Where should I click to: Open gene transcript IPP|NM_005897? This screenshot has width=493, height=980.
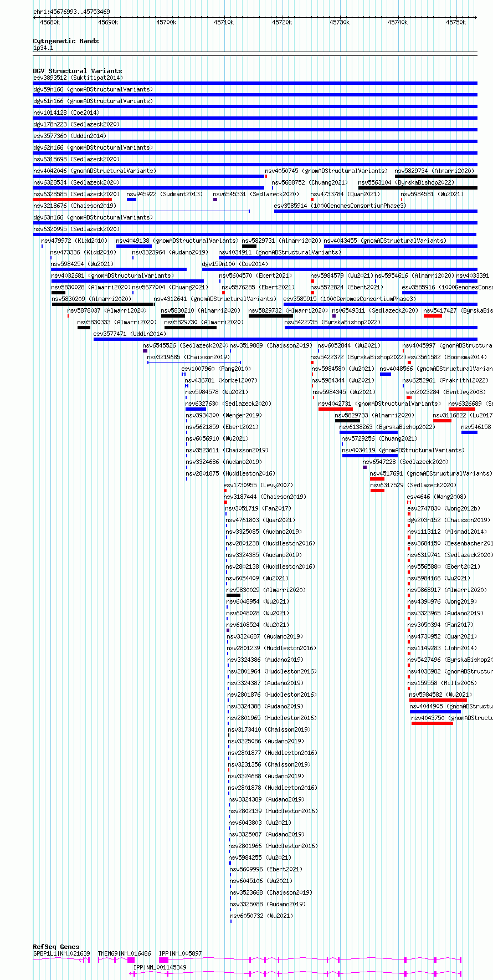pyautogui.click(x=181, y=954)
